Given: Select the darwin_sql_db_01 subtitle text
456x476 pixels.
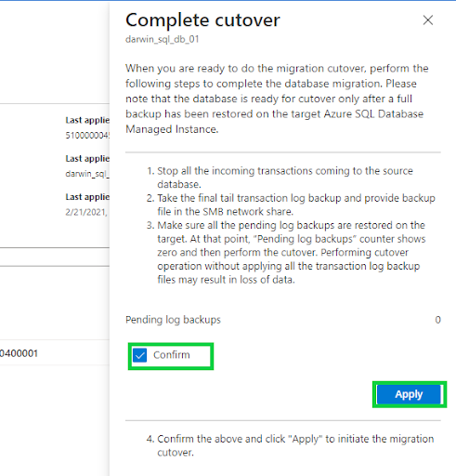Looking at the screenshot, I should pos(163,39).
